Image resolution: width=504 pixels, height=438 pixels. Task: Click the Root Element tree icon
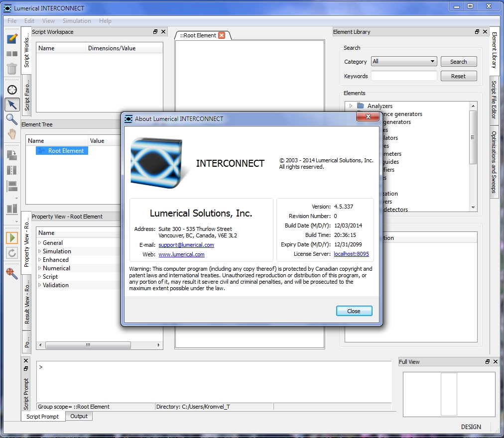(x=41, y=150)
